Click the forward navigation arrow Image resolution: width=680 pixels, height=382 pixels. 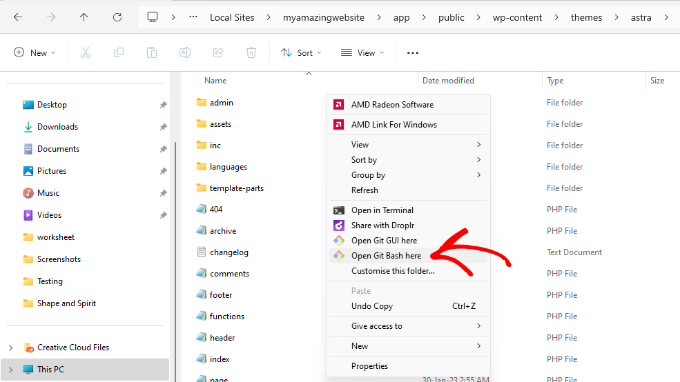[51, 17]
